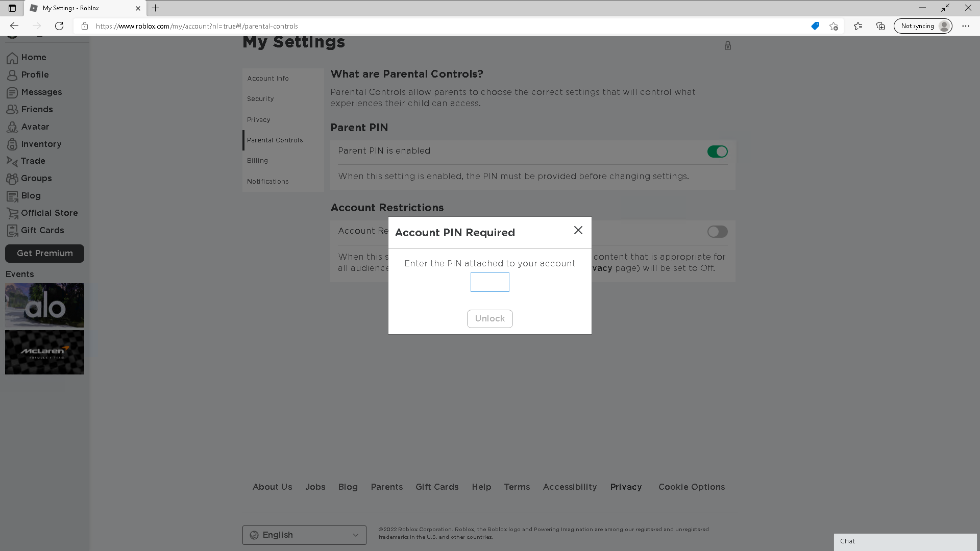Image resolution: width=980 pixels, height=551 pixels.
Task: Click the Messages sidebar icon
Action: pos(12,92)
